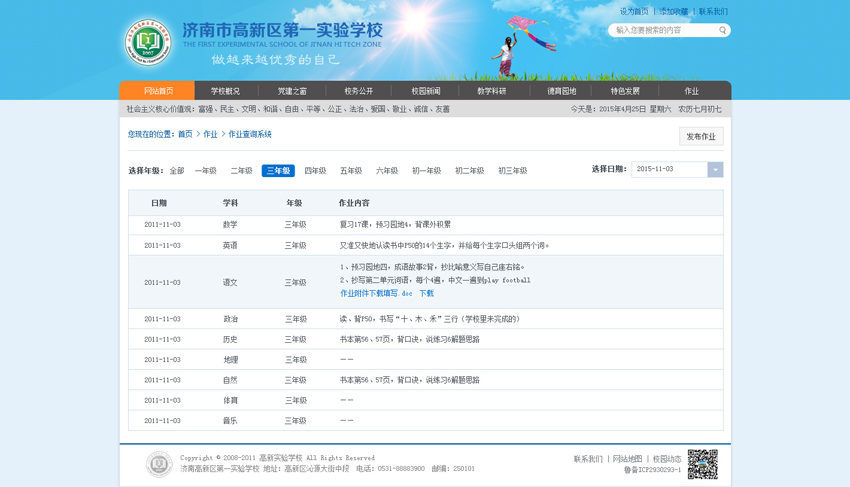This screenshot has width=850, height=487.
Task: Open the date picker dropdown arrow
Action: [715, 170]
